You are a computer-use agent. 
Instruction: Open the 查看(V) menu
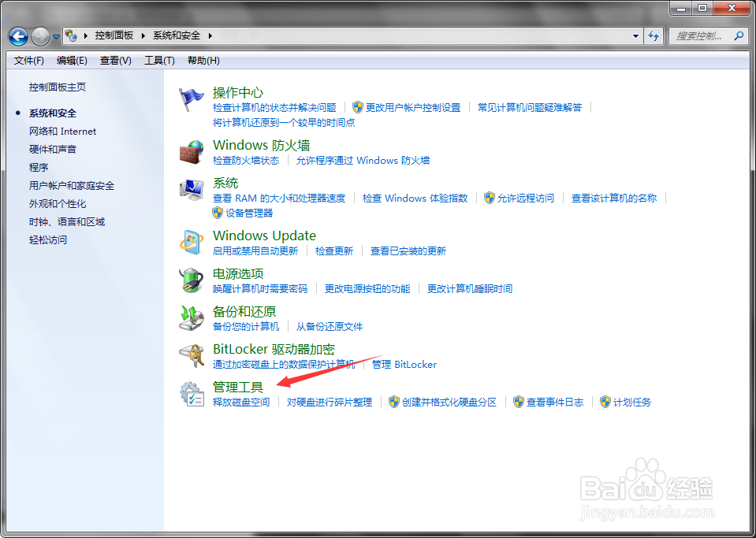tap(116, 61)
